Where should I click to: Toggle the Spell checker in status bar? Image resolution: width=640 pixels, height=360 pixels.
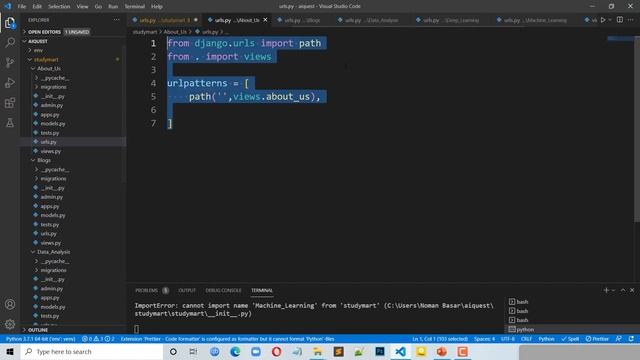(x=570, y=339)
